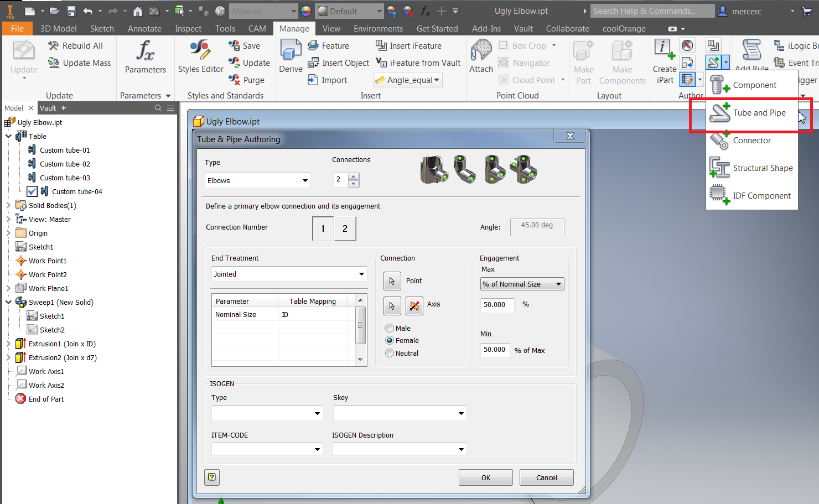Switch to the 3D Model tab
Screen dimensions: 819x504
pyautogui.click(x=58, y=29)
